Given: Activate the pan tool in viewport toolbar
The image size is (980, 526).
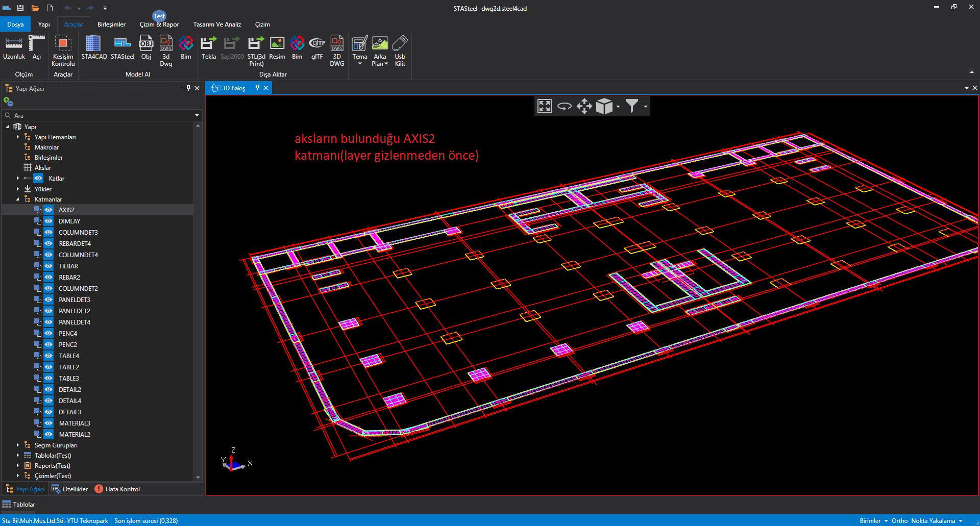Looking at the screenshot, I should click(584, 106).
